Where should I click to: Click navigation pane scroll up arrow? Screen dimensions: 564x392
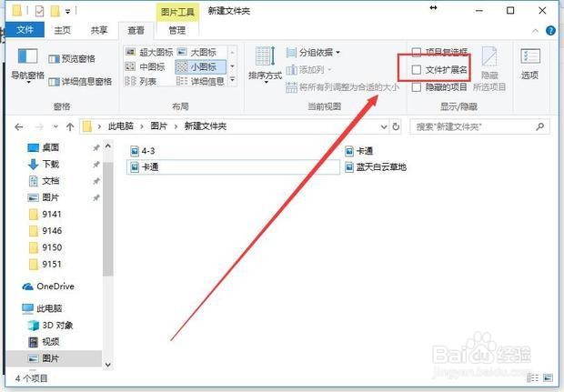(x=108, y=146)
